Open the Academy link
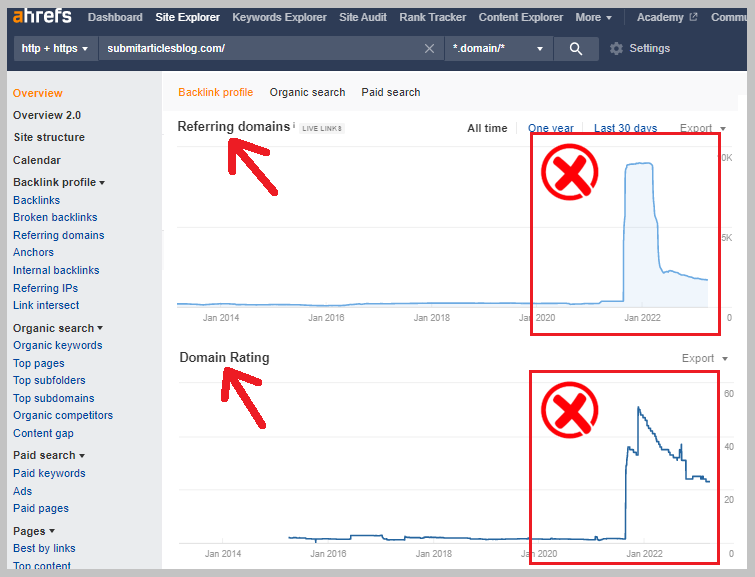The image size is (755, 577). (x=660, y=17)
